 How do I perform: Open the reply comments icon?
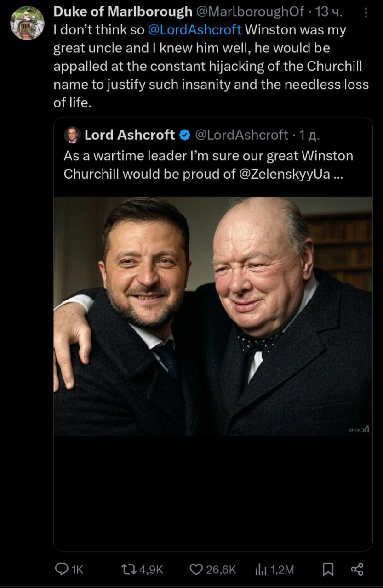(x=62, y=570)
